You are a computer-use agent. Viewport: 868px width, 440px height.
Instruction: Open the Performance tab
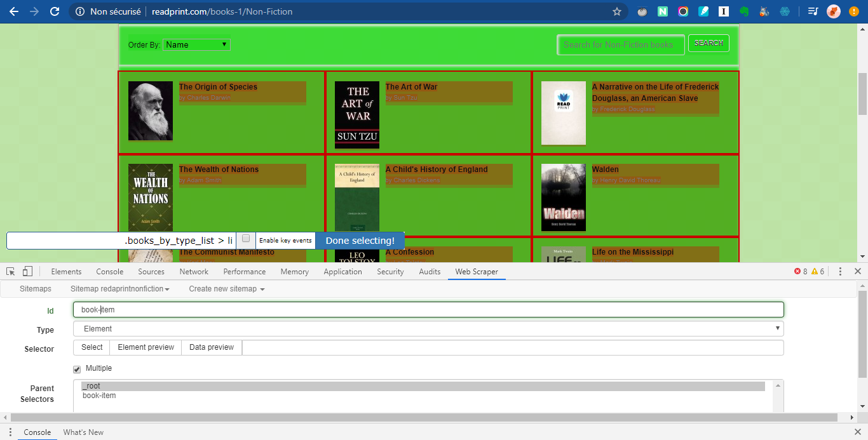(x=245, y=272)
